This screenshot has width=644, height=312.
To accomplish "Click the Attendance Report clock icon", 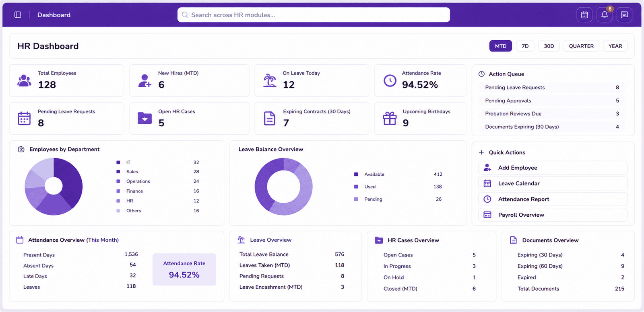I will 487,199.
